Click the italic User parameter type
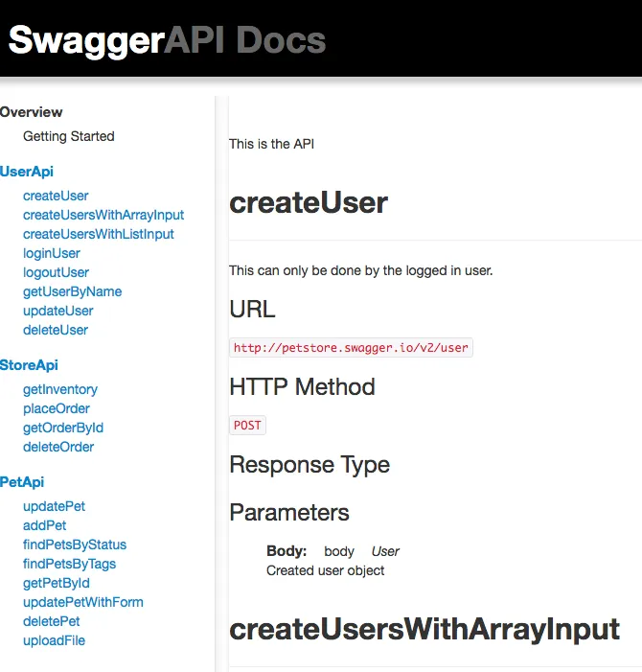This screenshot has width=642, height=672. coord(385,551)
